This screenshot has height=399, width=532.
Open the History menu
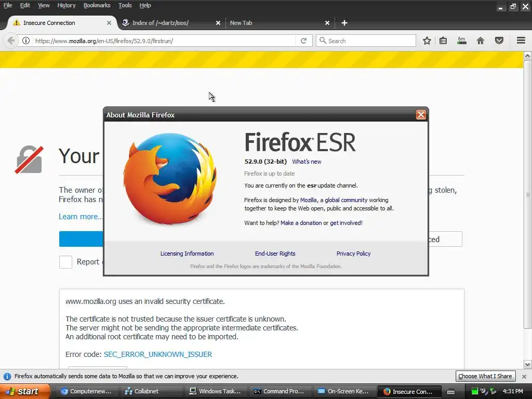pos(66,5)
